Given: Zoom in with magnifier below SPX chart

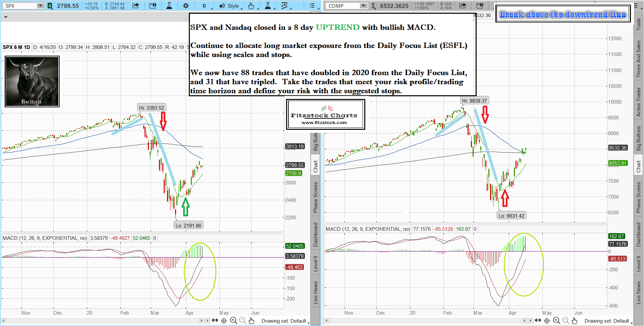Looking at the screenshot, I should (233, 321).
